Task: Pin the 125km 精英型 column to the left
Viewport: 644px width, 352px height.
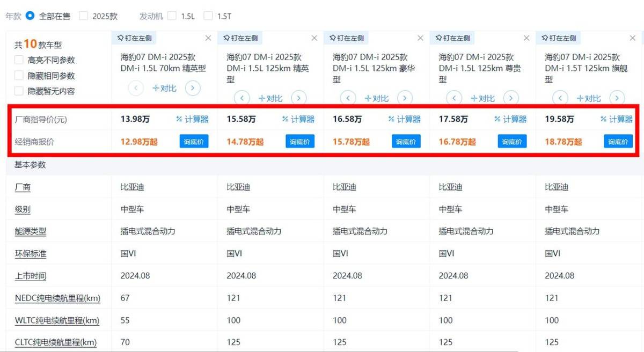Action: pyautogui.click(x=240, y=38)
